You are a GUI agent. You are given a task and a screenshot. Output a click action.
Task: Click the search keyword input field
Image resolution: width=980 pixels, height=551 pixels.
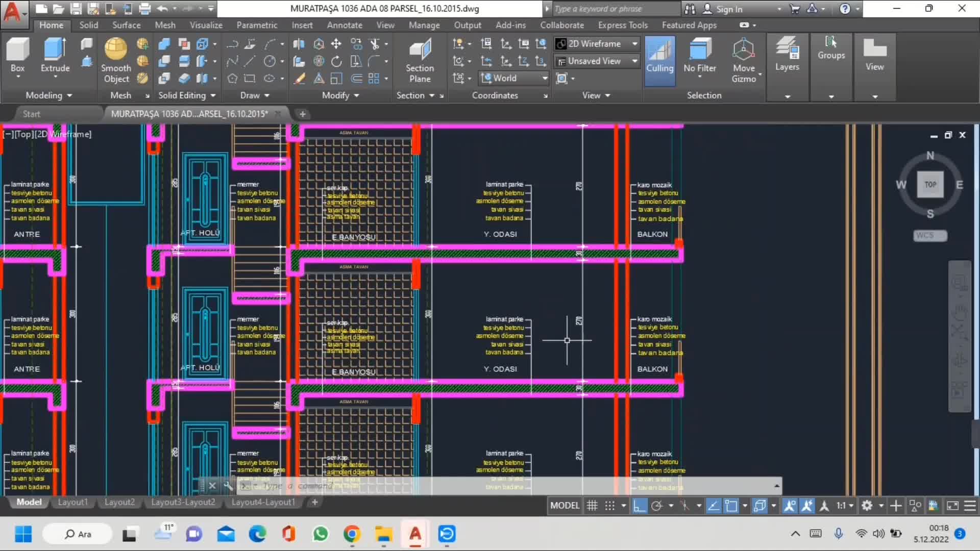pyautogui.click(x=616, y=9)
